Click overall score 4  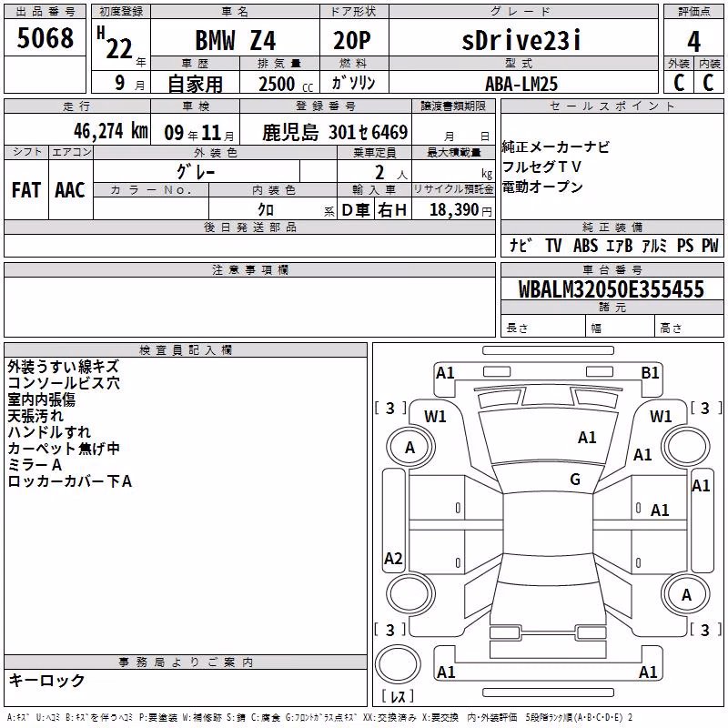(693, 42)
